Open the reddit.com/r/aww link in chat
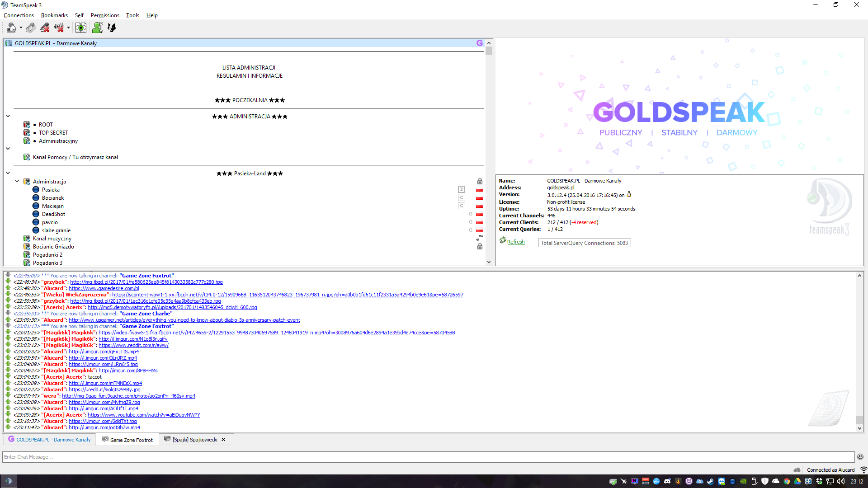 133,345
